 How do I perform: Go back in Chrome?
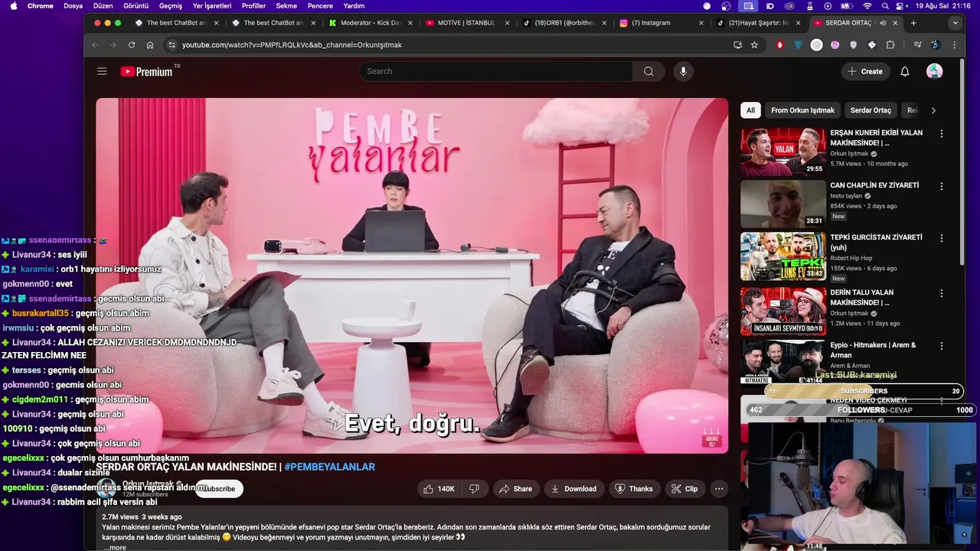tap(95, 44)
